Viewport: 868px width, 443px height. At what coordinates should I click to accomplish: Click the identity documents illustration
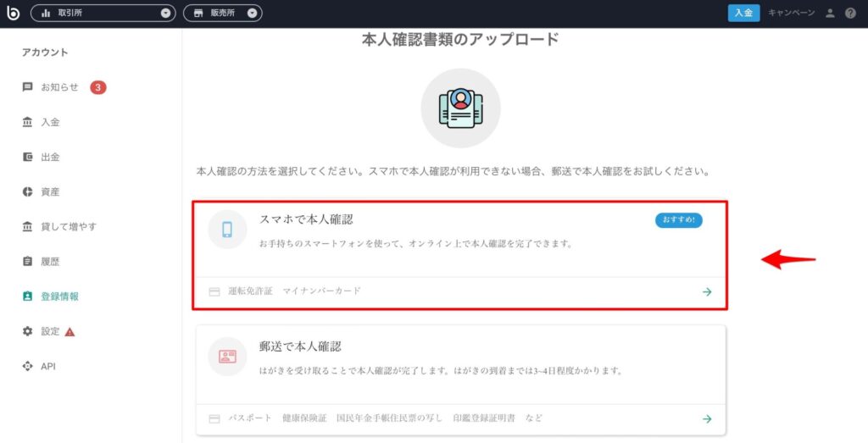(x=460, y=108)
